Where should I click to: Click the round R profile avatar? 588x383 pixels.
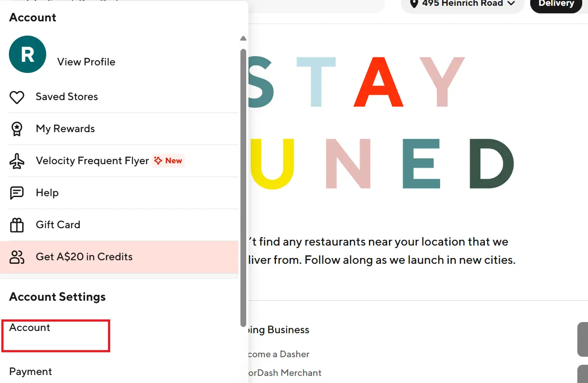coord(28,55)
